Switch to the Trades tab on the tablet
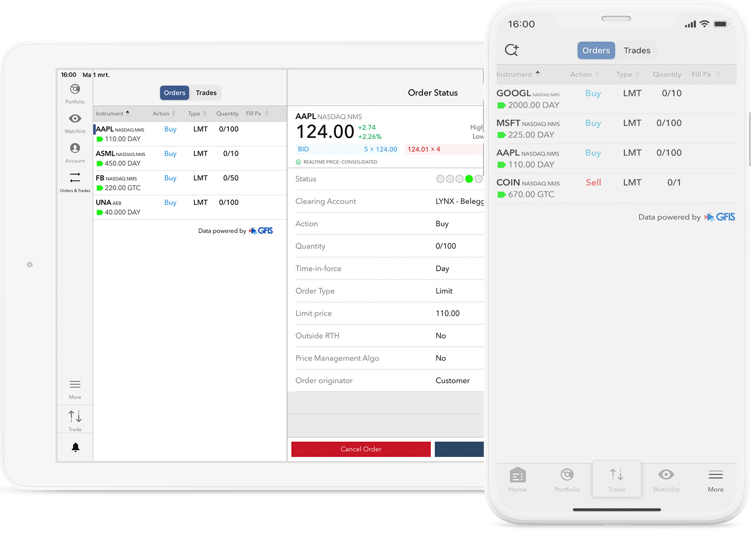Image resolution: width=756 pixels, height=538 pixels. [206, 93]
